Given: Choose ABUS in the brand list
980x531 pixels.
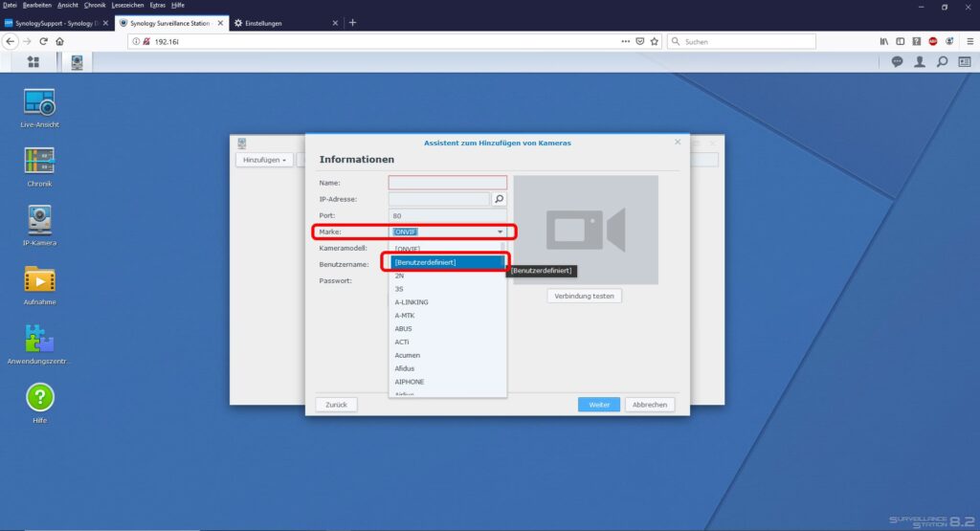Looking at the screenshot, I should [404, 328].
